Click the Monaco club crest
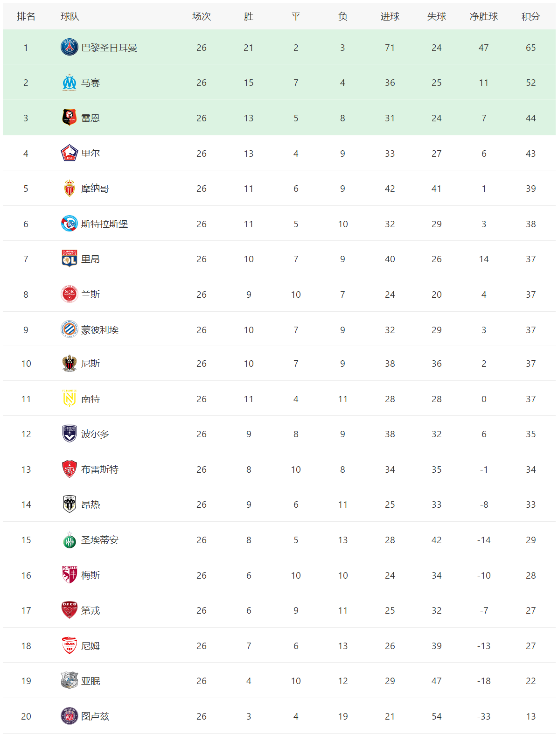The width and height of the screenshot is (558, 756). pyautogui.click(x=70, y=189)
